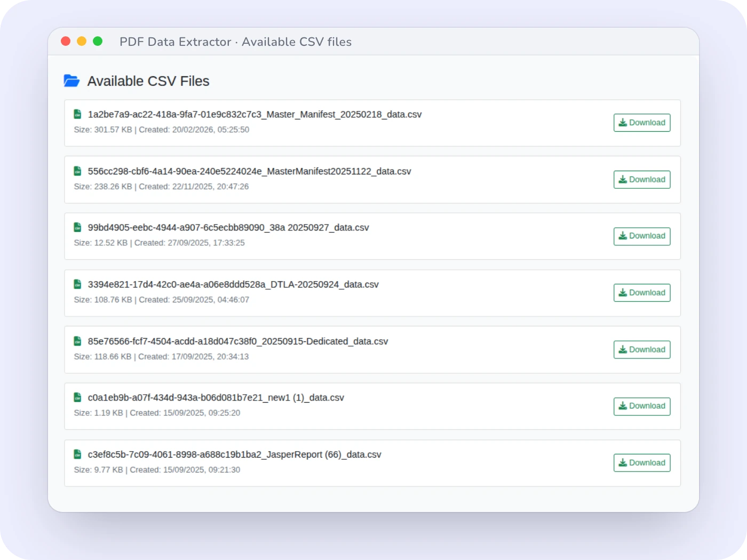Viewport: 747px width, 560px height.
Task: Download the 38a 20250927 CSV file
Action: coord(642,236)
